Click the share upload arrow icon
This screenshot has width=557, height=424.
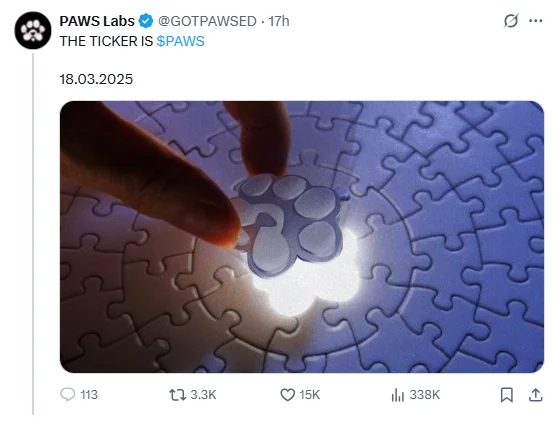(535, 395)
